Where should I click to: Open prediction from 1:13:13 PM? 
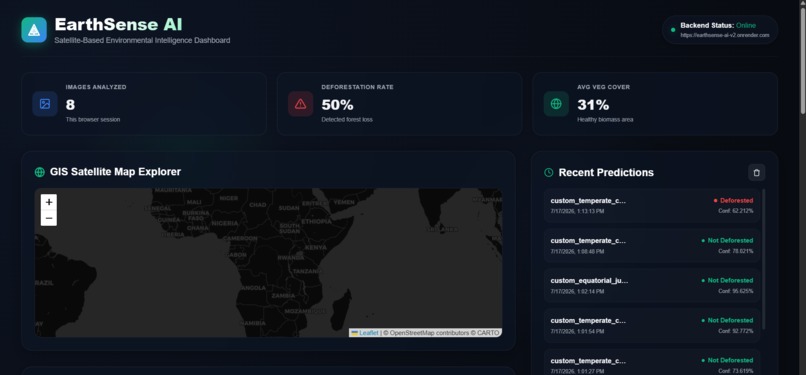[x=652, y=205]
